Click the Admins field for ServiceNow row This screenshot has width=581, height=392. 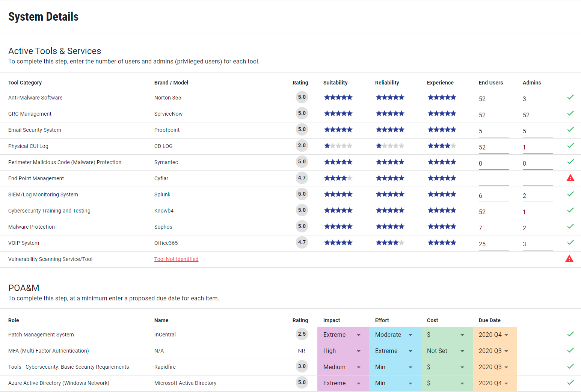[x=537, y=115]
